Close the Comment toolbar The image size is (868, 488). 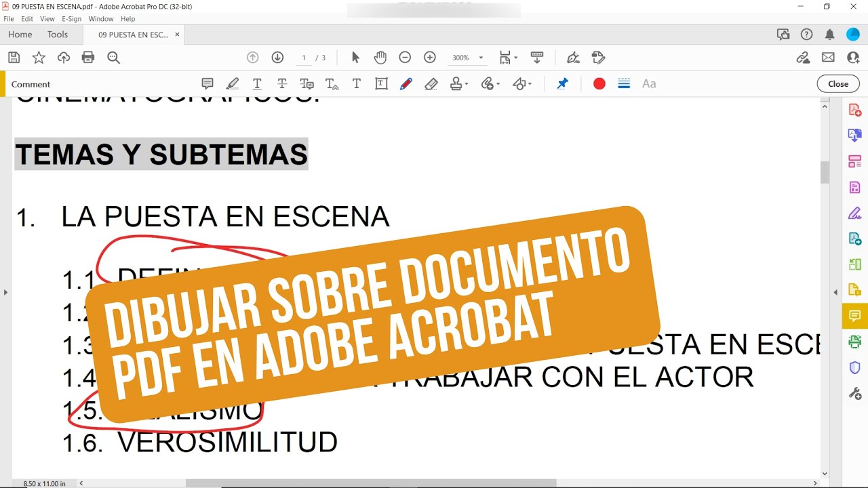pos(838,84)
